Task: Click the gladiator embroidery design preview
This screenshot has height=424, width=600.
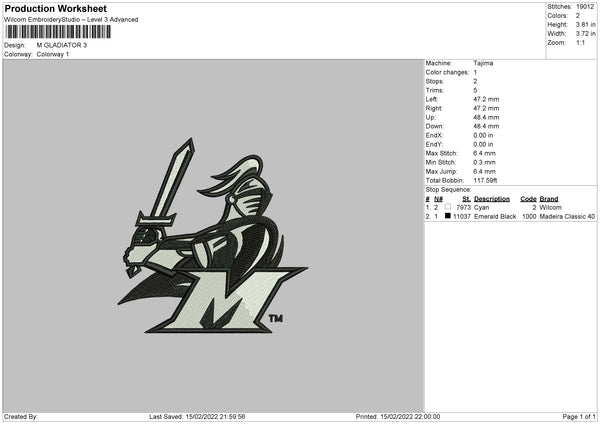Action: tap(213, 236)
